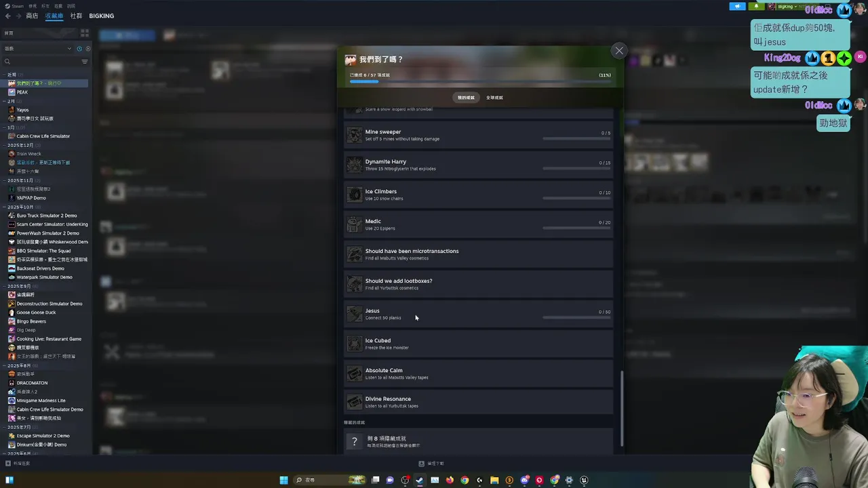
Task: Click 'Should have been microtransactions' achievement icon
Action: (355, 254)
